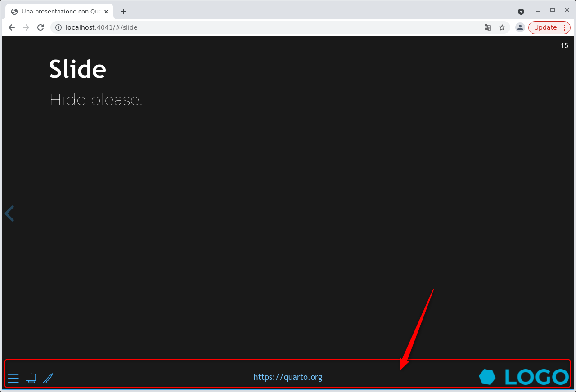The image size is (576, 392).
Task: Click the translate page icon
Action: point(488,27)
